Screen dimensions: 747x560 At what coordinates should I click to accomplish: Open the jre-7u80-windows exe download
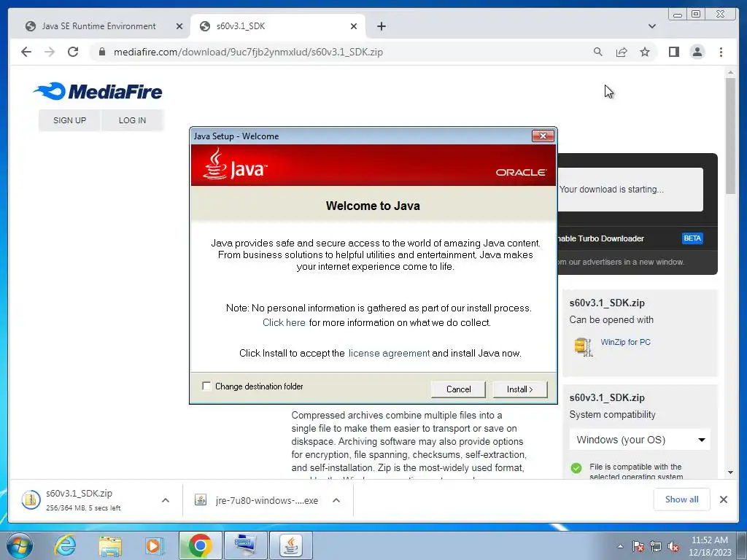(258, 500)
